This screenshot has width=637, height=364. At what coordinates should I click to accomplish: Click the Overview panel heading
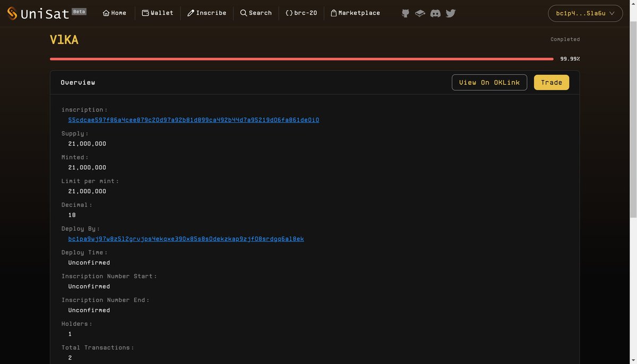[78, 82]
